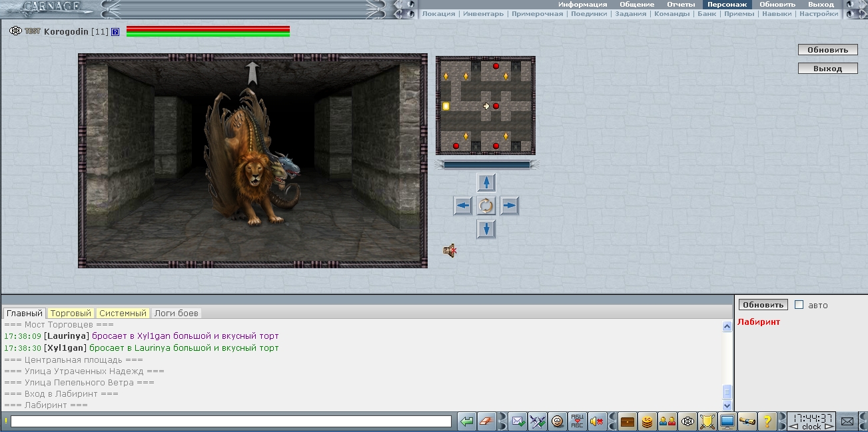868x432 pixels.
Task: Open the yellow question mark help icon
Action: click(x=767, y=421)
